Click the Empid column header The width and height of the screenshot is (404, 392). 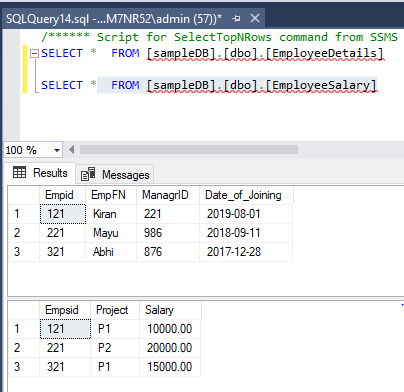(x=63, y=195)
